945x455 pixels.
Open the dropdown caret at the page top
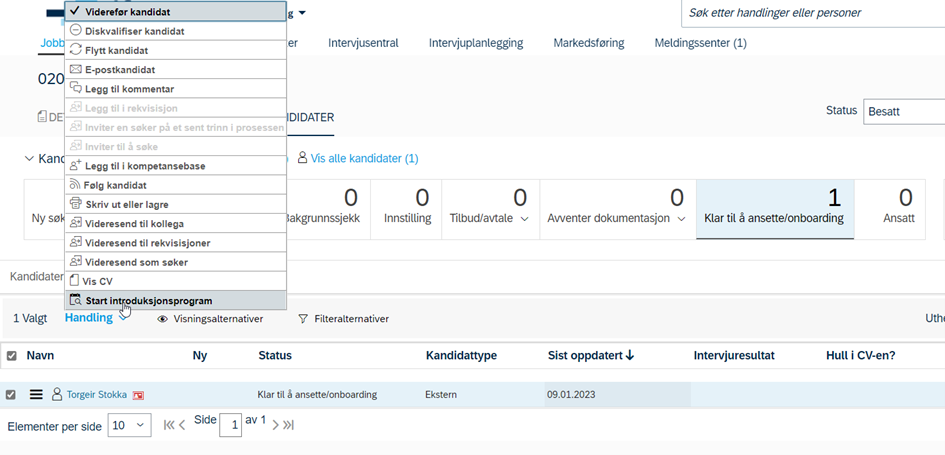click(302, 13)
